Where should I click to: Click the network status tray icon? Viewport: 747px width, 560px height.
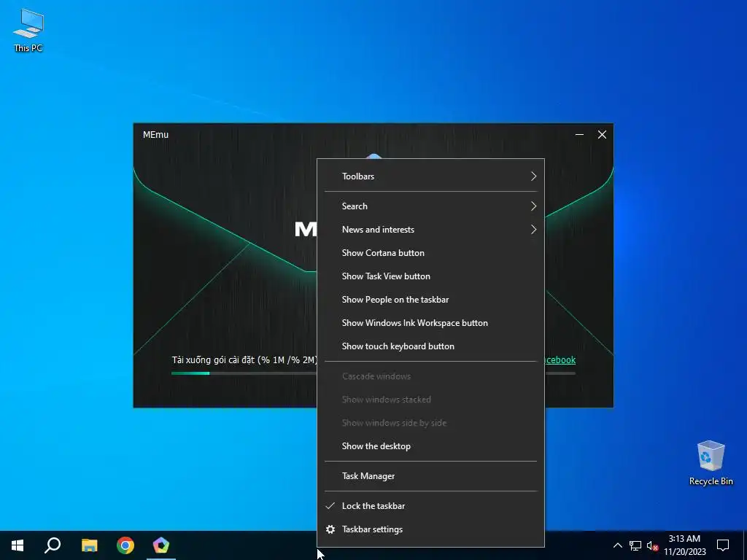click(x=635, y=545)
